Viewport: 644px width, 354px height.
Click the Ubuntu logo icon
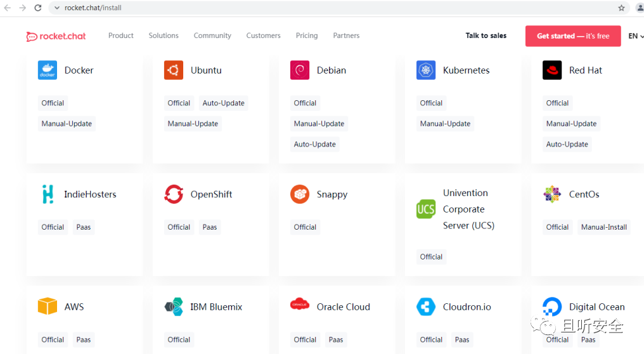coord(173,70)
